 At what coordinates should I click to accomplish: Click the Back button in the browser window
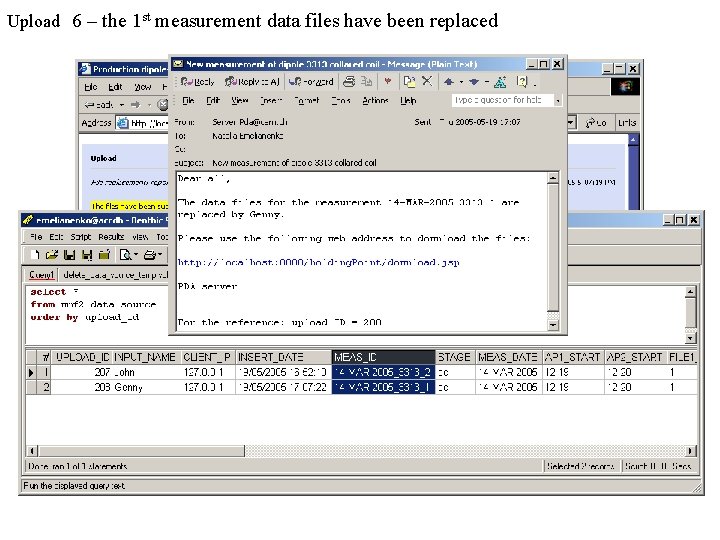coord(99,105)
